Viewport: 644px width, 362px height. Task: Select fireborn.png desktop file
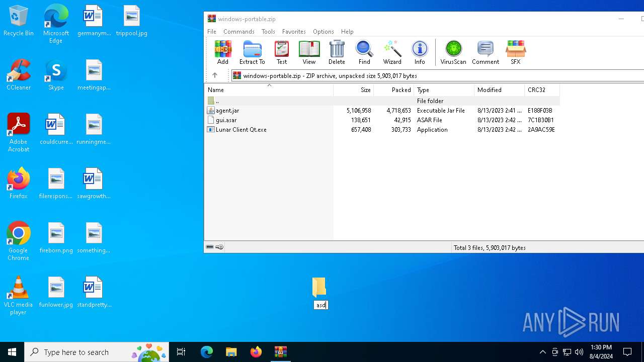(x=56, y=238)
